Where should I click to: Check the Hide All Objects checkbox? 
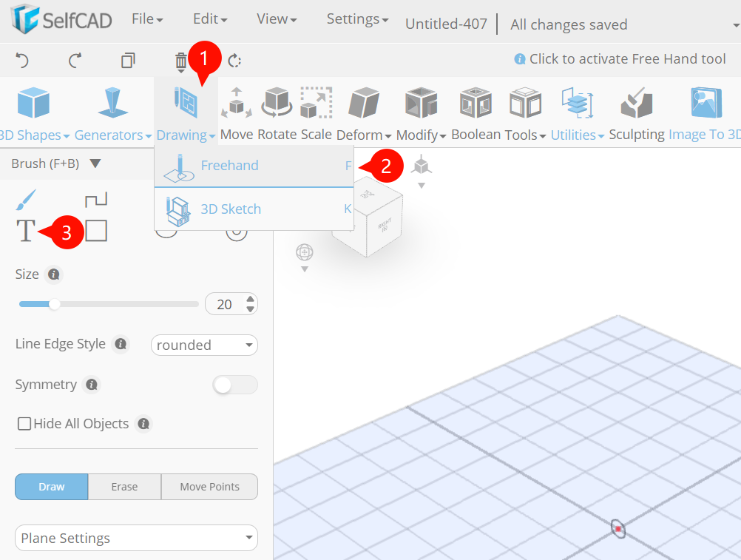point(24,423)
